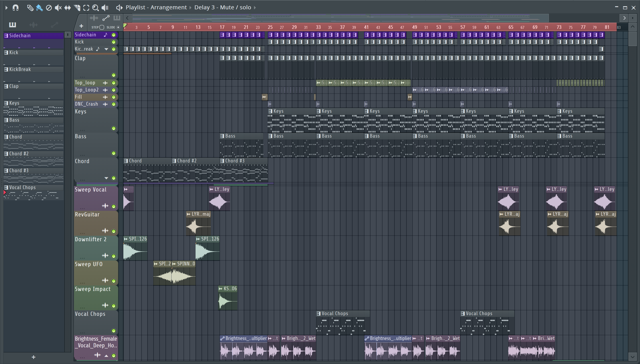
Task: Mute the Keys track
Action: (x=114, y=128)
